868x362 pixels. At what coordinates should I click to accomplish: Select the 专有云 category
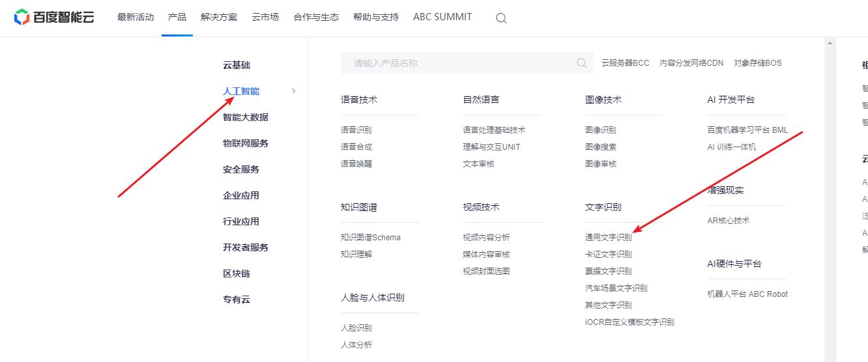(x=237, y=299)
